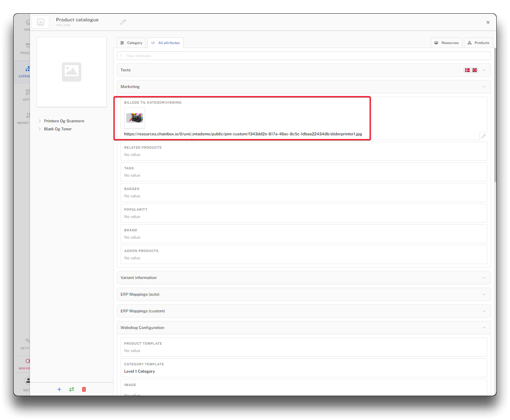Select the English flag language
Image resolution: width=510 pixels, height=420 pixels.
(475, 70)
